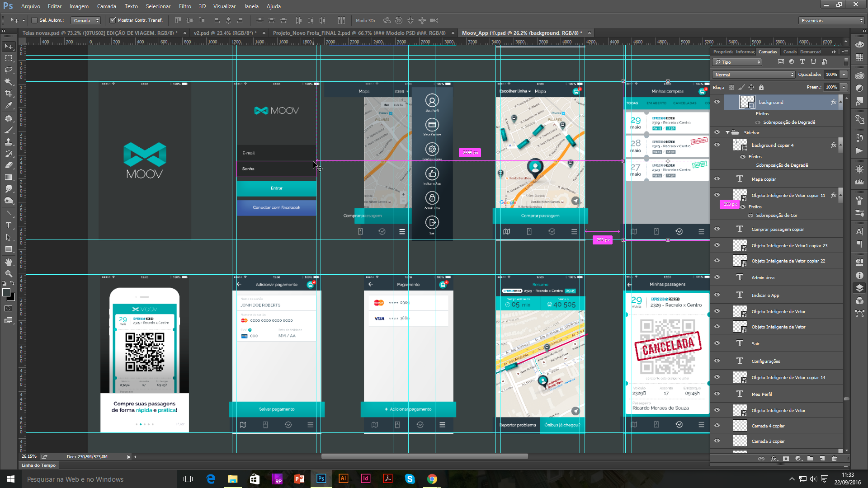Select the Hand tool
This screenshot has height=488, width=868.
tap(9, 262)
